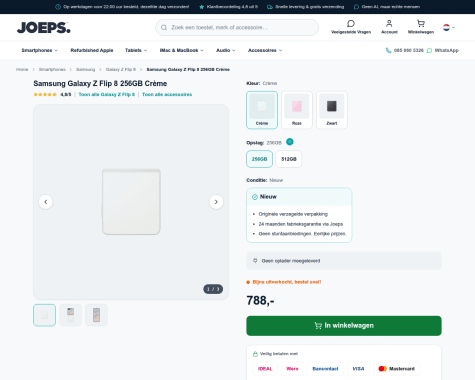Screen dimensions: 475x380
Task: Click the Snelle levering truck icon
Action: pyautogui.click(x=270, y=7)
